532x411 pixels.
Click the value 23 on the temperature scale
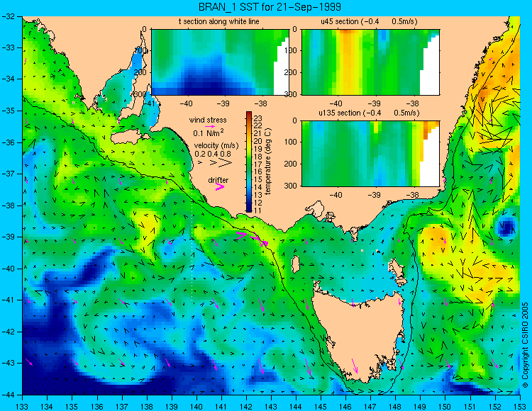(x=258, y=118)
